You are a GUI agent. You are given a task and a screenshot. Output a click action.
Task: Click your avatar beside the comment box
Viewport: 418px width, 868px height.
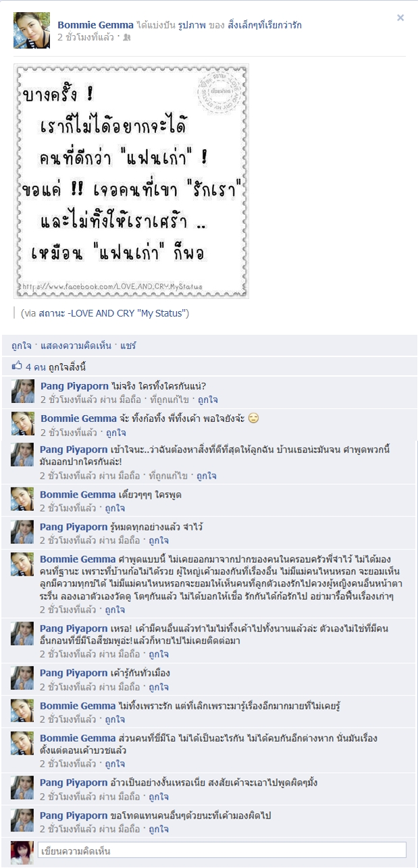pos(22,850)
